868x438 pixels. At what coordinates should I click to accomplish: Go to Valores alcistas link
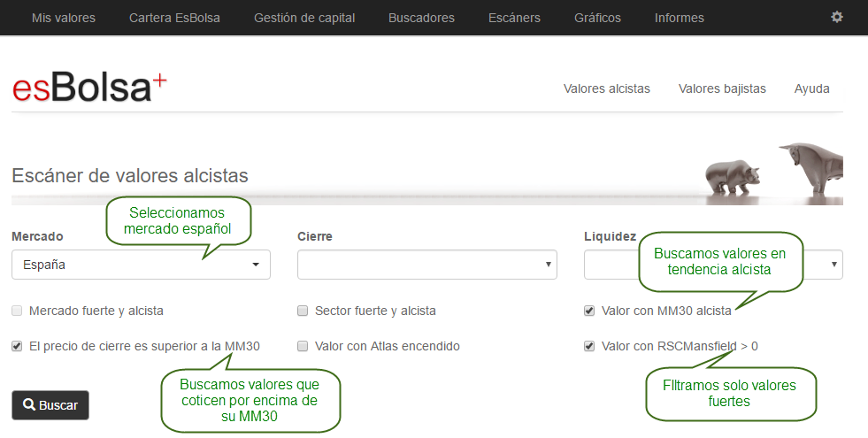607,88
